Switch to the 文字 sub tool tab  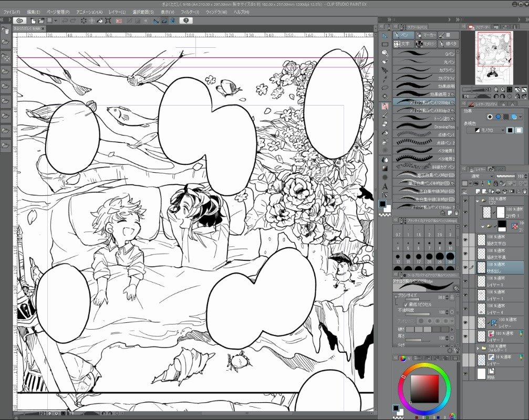403,44
